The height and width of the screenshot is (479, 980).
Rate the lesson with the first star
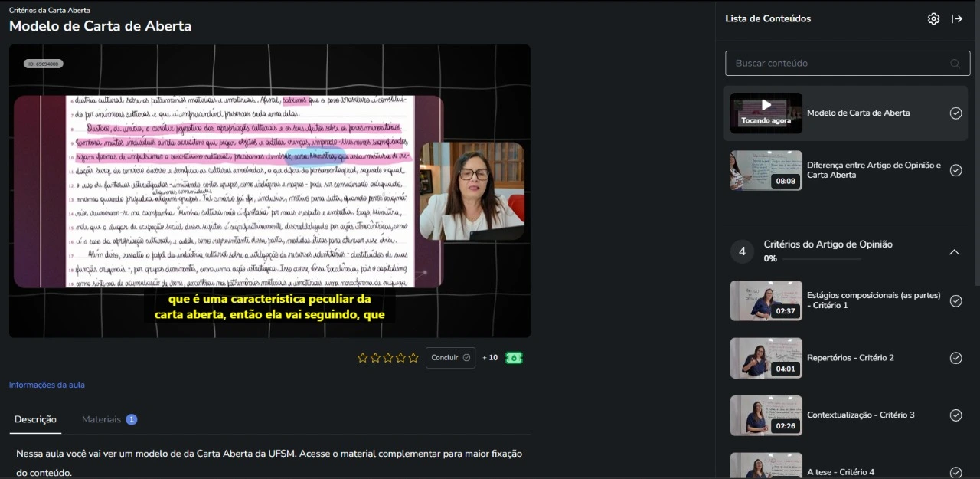363,358
